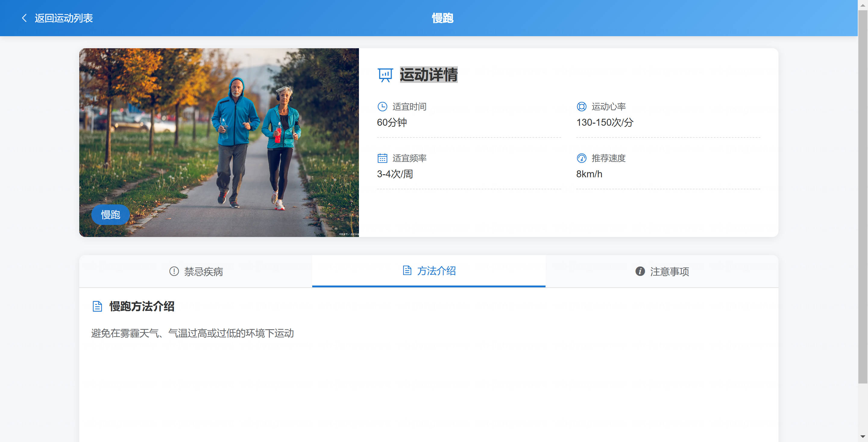
Task: Switch to the 禁忌疾病 tab
Action: (196, 271)
